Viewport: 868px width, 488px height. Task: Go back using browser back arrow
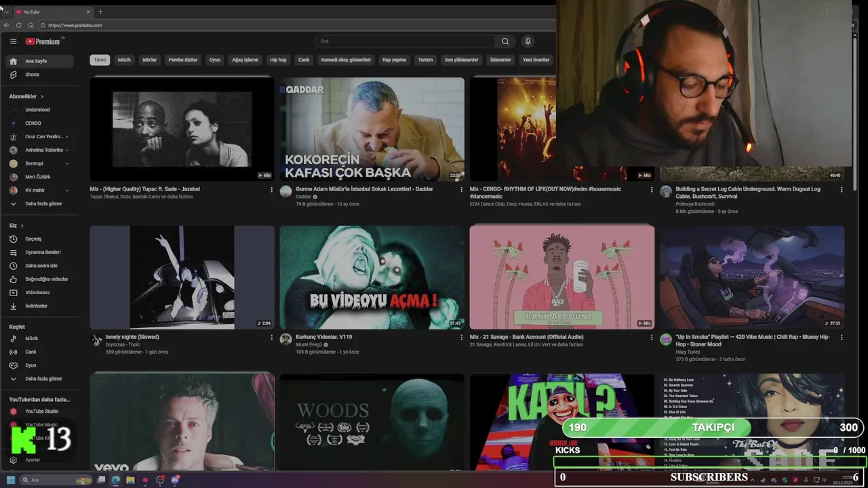(7, 25)
